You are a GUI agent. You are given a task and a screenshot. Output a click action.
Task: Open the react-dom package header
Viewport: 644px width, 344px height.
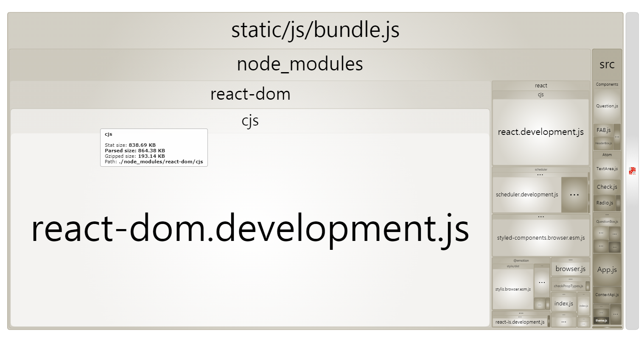tap(250, 94)
